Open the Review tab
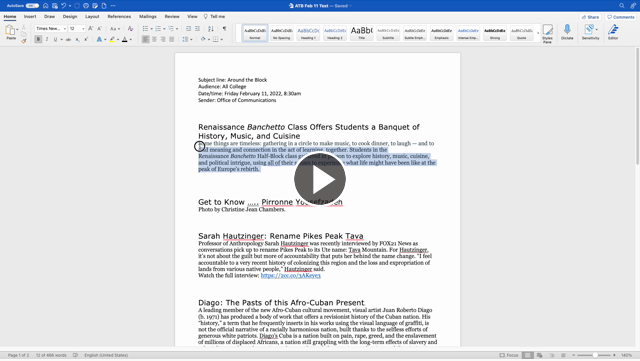Screen dimensions: 640x361 point(172,17)
